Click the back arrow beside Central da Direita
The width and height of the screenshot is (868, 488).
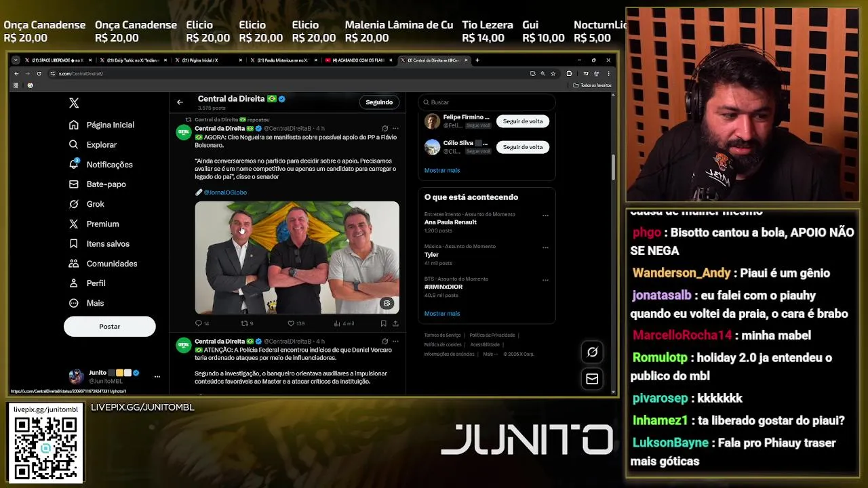coord(180,102)
